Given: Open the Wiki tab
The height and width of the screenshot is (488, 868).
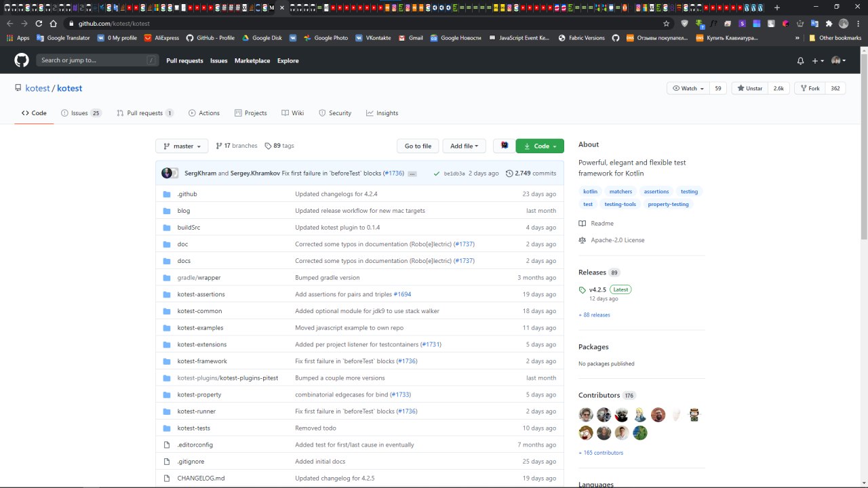Looking at the screenshot, I should click(293, 113).
